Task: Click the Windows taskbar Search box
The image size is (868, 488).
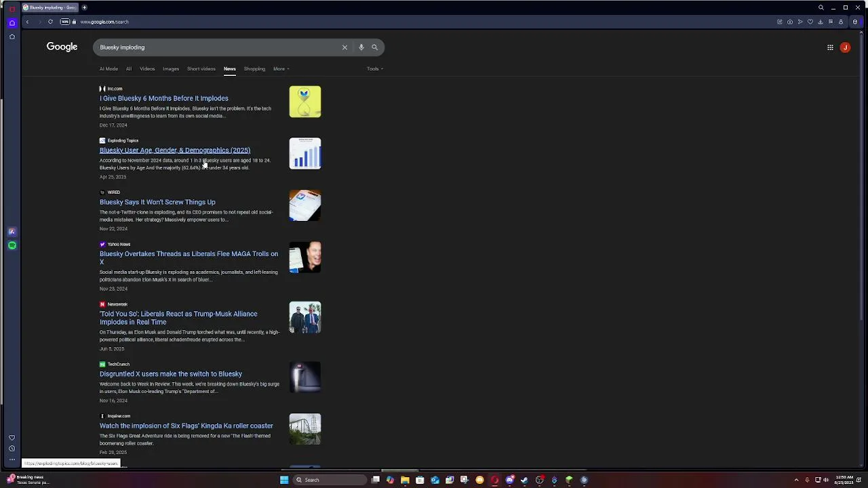Action: (x=330, y=480)
